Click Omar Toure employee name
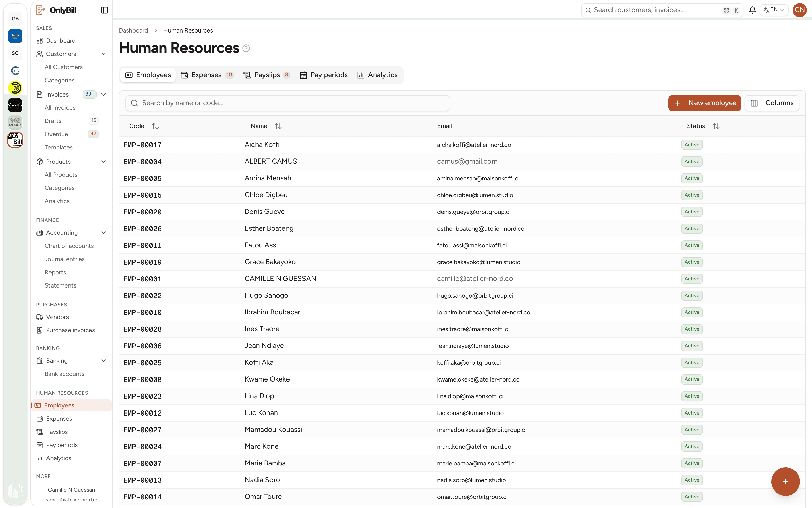This screenshot has height=508, width=812. click(x=263, y=497)
